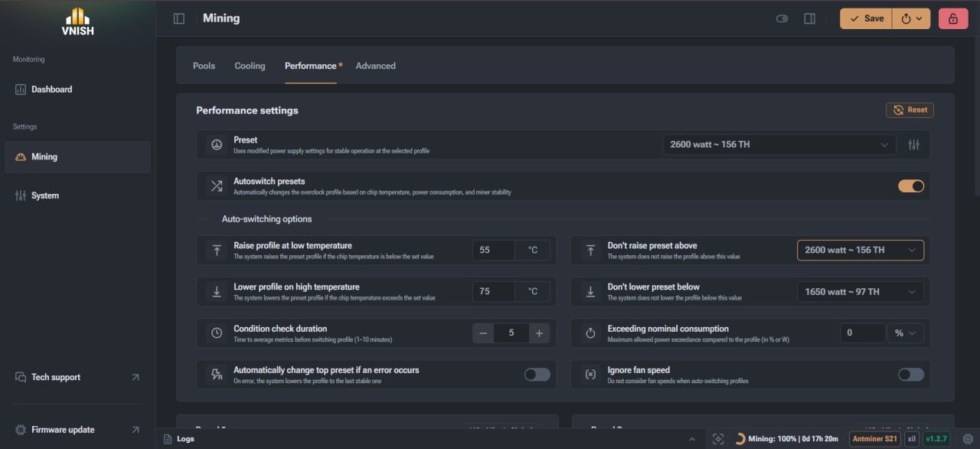
Task: Click the Autoswitch presets shuffle icon
Action: pyautogui.click(x=217, y=186)
